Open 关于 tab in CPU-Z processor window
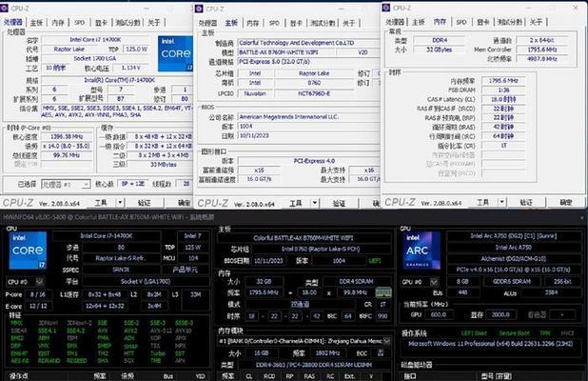Screen dimensions: 588x381 pyautogui.click(x=154, y=23)
